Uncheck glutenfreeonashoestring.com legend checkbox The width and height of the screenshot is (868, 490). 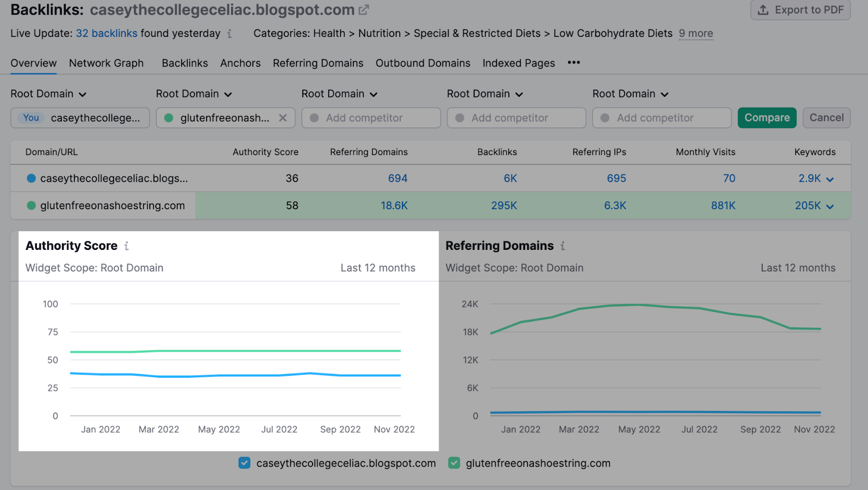coord(454,463)
